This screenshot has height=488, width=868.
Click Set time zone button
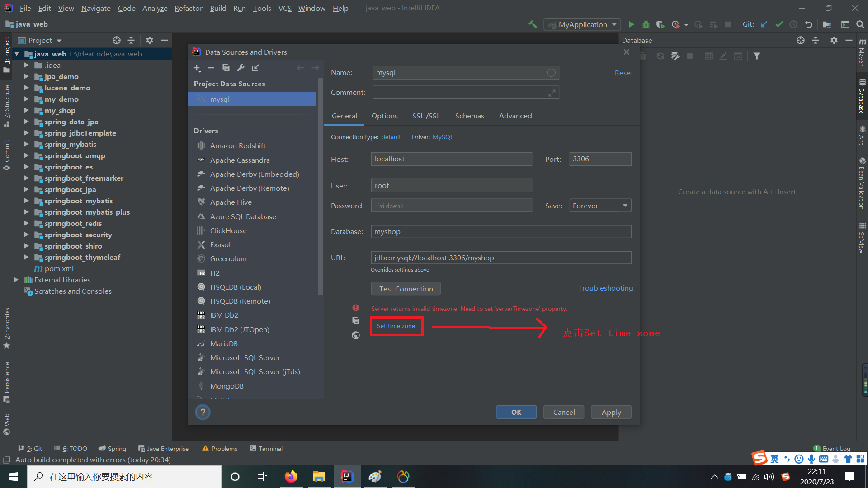pyautogui.click(x=395, y=325)
